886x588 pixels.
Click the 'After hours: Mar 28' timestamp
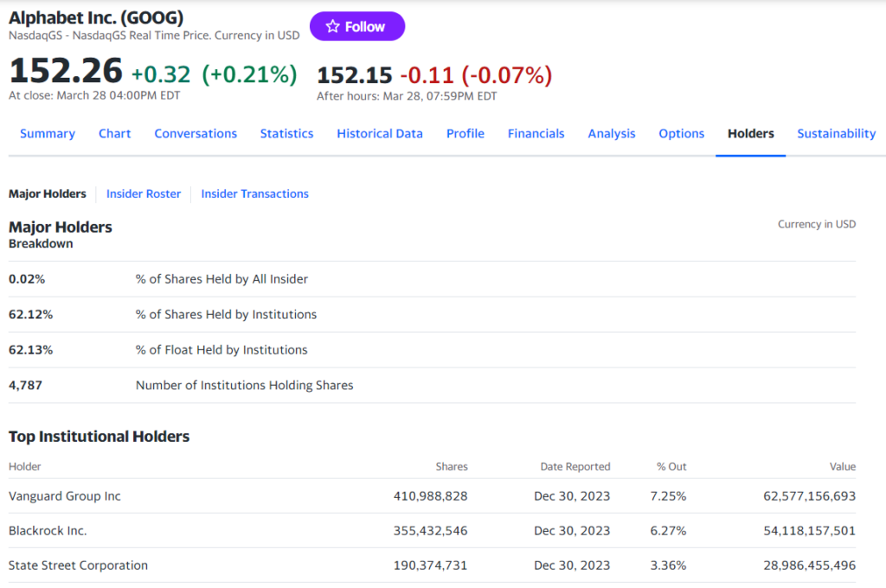tap(407, 96)
